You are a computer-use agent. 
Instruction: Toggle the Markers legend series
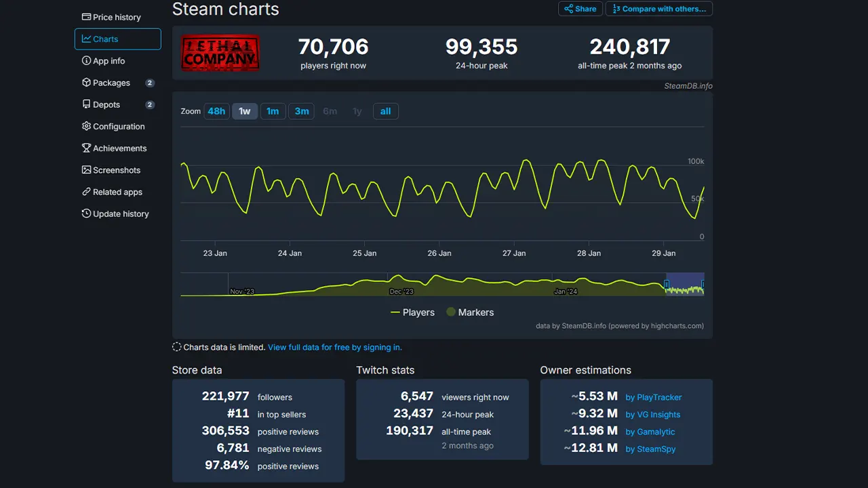pyautogui.click(x=470, y=312)
